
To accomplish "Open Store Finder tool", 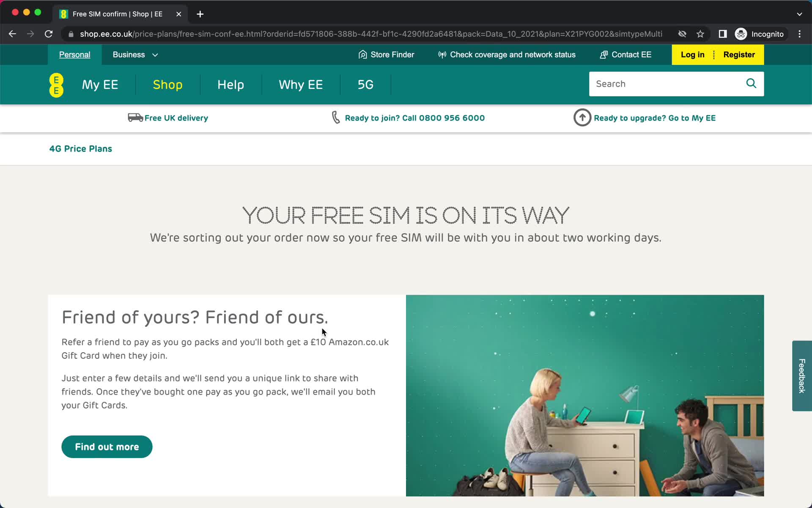I will pos(386,55).
